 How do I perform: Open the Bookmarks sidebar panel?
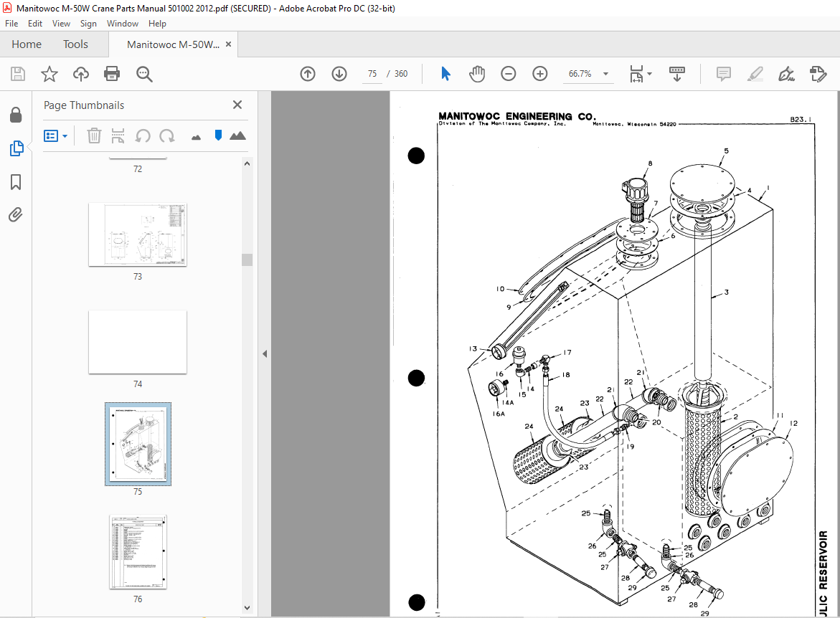pos(16,182)
